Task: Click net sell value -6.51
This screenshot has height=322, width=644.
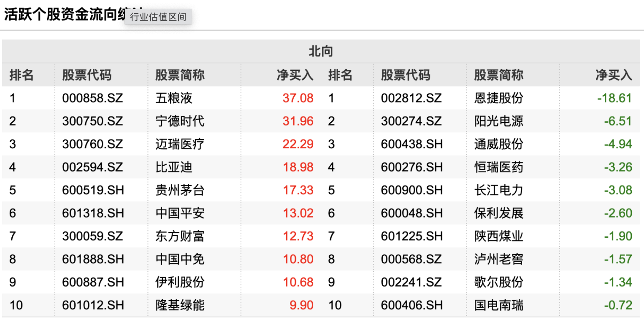Action: [618, 121]
